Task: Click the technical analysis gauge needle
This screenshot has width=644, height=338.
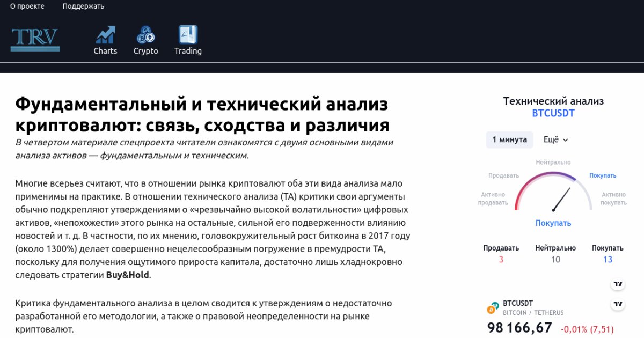Action: coord(561,199)
